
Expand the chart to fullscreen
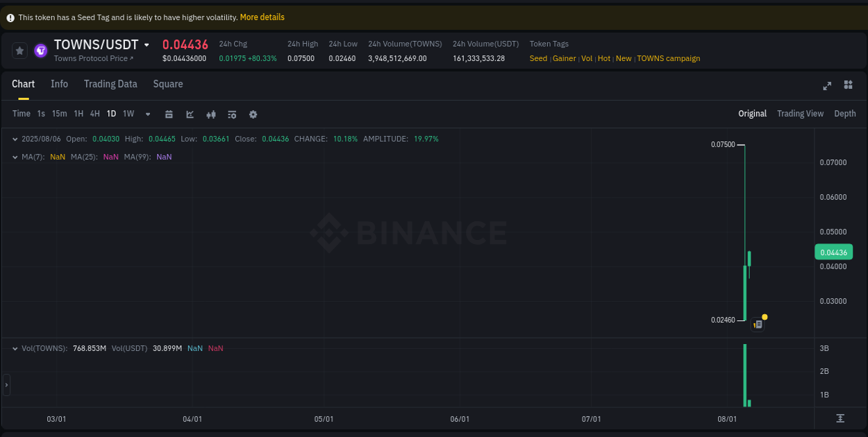pos(827,85)
